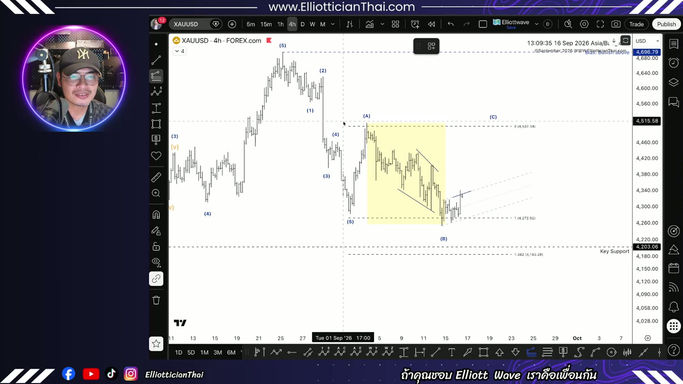Enter fullscreen mode
This screenshot has height=384, width=683.
point(600,24)
